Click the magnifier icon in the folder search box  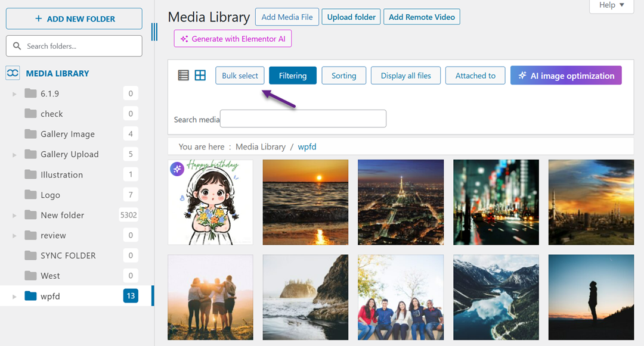click(x=18, y=46)
